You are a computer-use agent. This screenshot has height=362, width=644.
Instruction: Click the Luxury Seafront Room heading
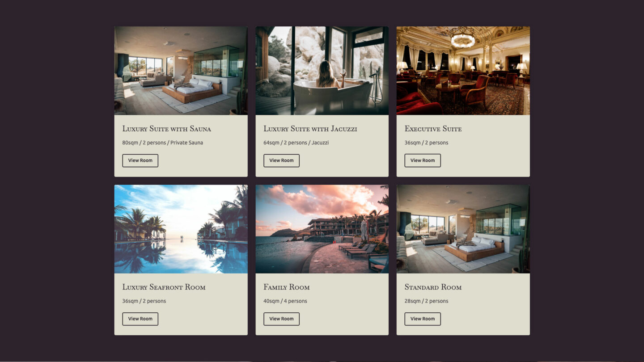164,287
